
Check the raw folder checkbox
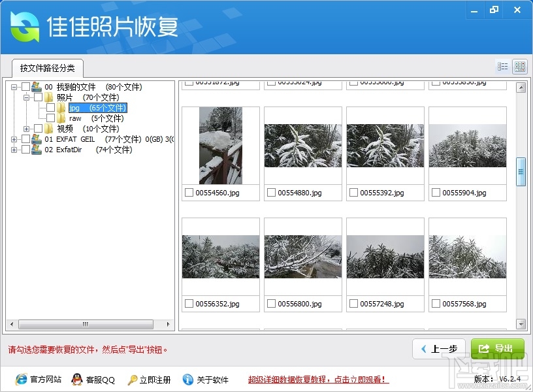pyautogui.click(x=51, y=118)
